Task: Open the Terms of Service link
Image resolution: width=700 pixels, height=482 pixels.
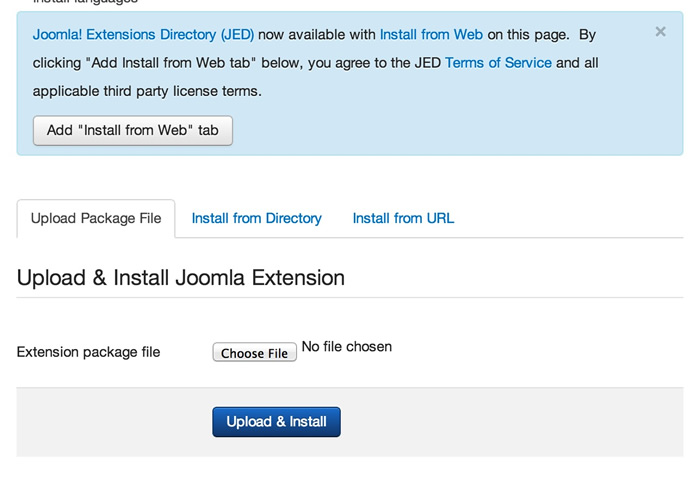Action: pyautogui.click(x=498, y=62)
